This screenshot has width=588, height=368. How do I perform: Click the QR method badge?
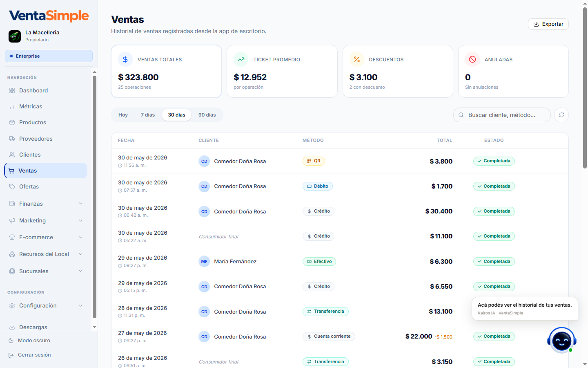[x=314, y=161]
